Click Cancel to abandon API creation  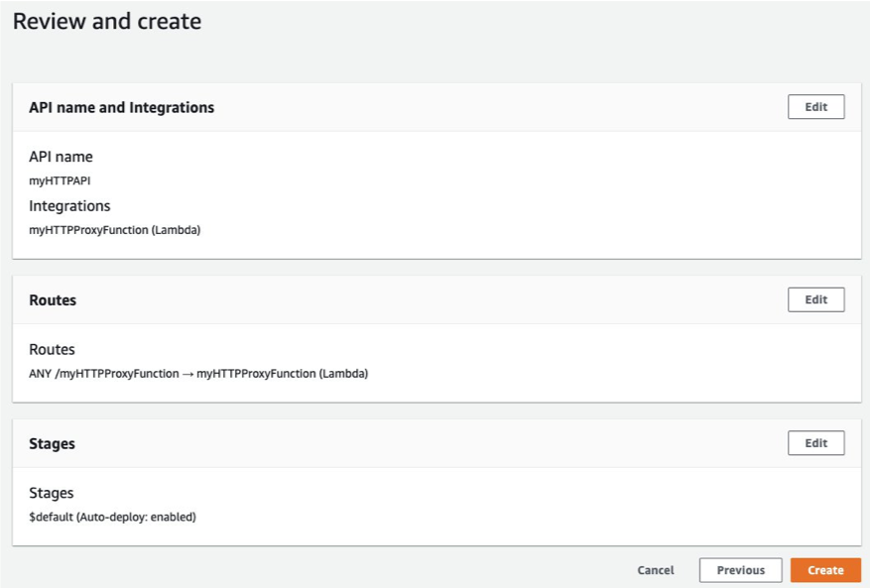pos(655,570)
